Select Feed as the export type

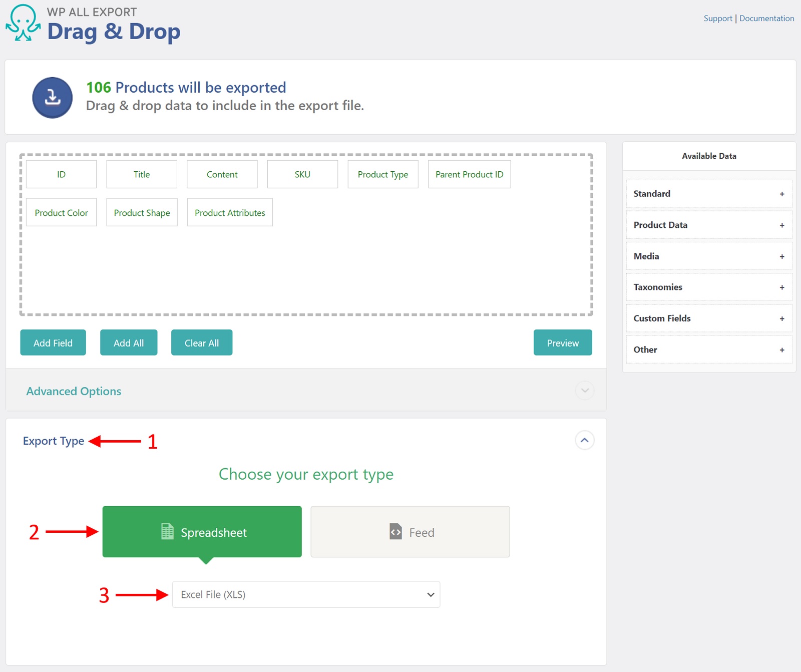point(410,532)
